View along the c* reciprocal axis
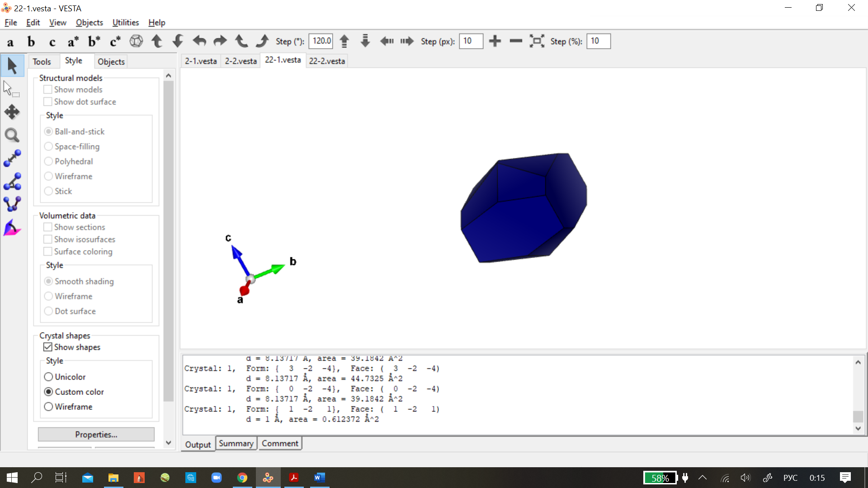 coord(115,42)
